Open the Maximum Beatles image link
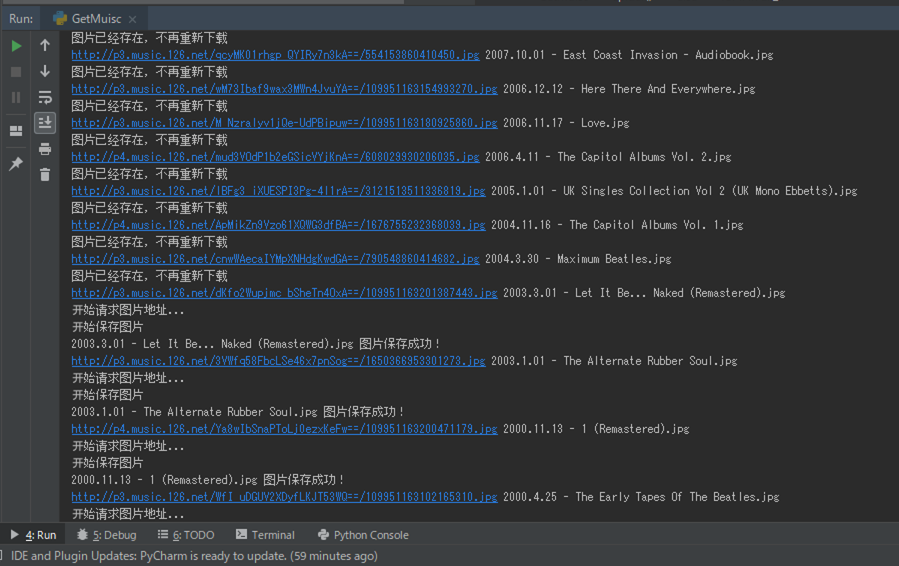The image size is (899, 566). point(275,259)
